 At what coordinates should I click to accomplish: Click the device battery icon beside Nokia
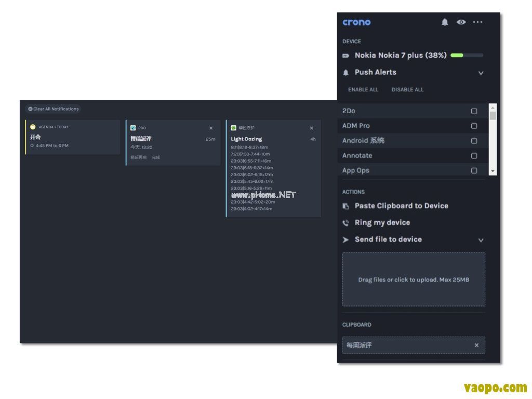click(x=345, y=56)
